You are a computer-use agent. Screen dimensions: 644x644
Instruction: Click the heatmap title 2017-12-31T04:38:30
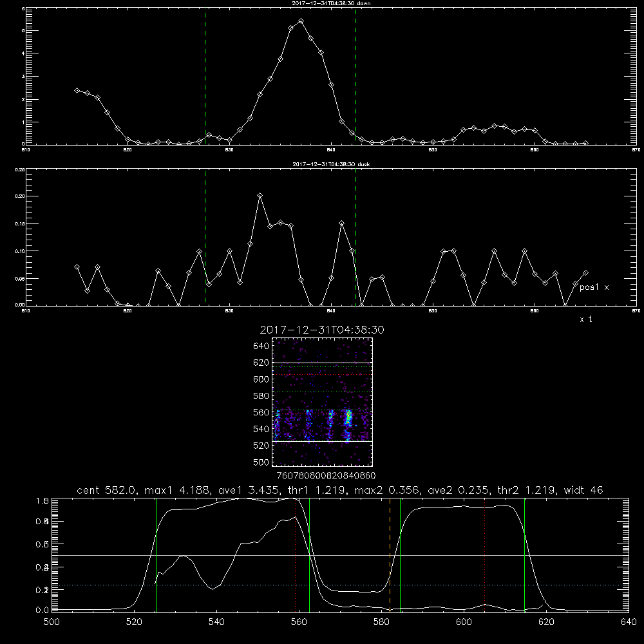click(322, 330)
